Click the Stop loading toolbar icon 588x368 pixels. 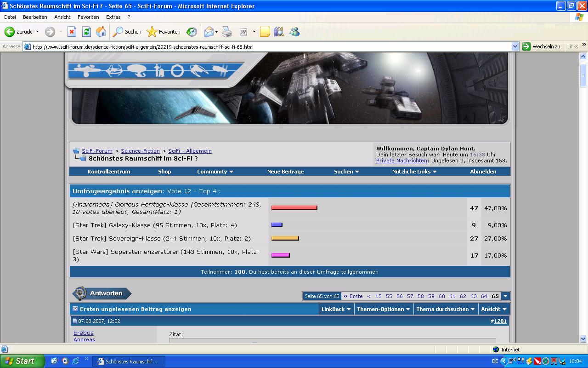click(x=72, y=32)
